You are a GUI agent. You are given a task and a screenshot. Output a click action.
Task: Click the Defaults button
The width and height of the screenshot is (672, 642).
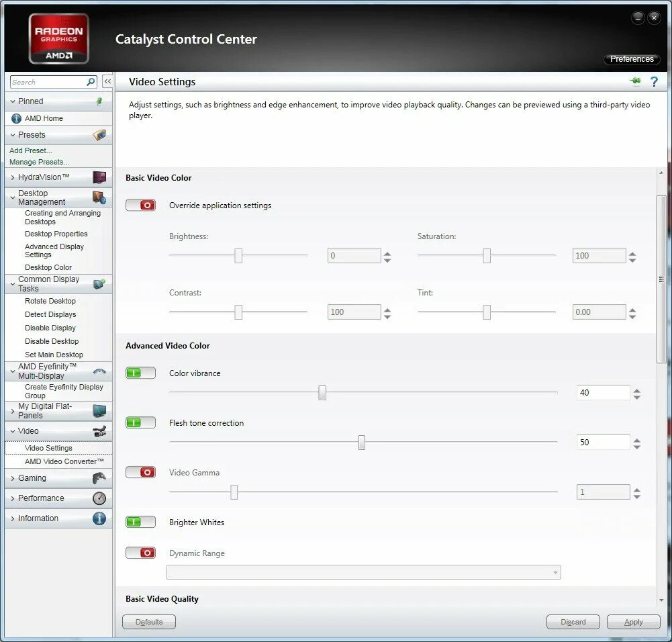[x=149, y=622]
